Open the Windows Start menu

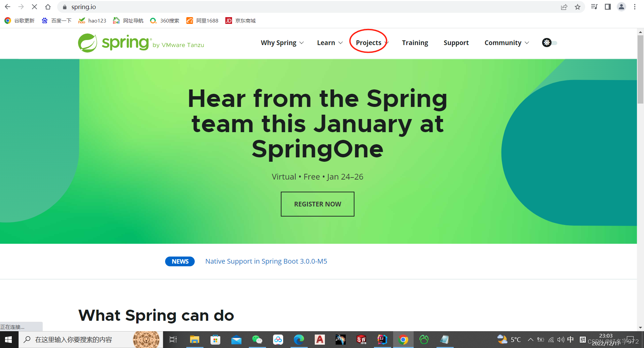point(9,340)
